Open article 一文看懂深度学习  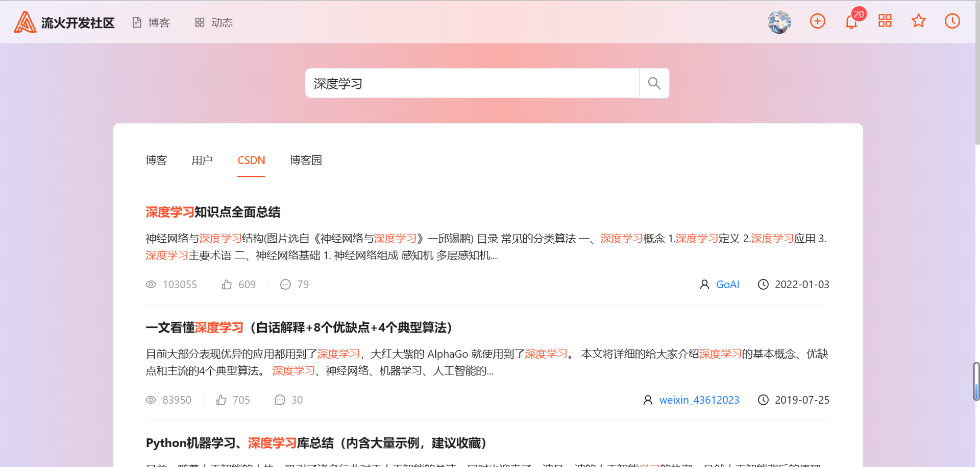point(299,328)
